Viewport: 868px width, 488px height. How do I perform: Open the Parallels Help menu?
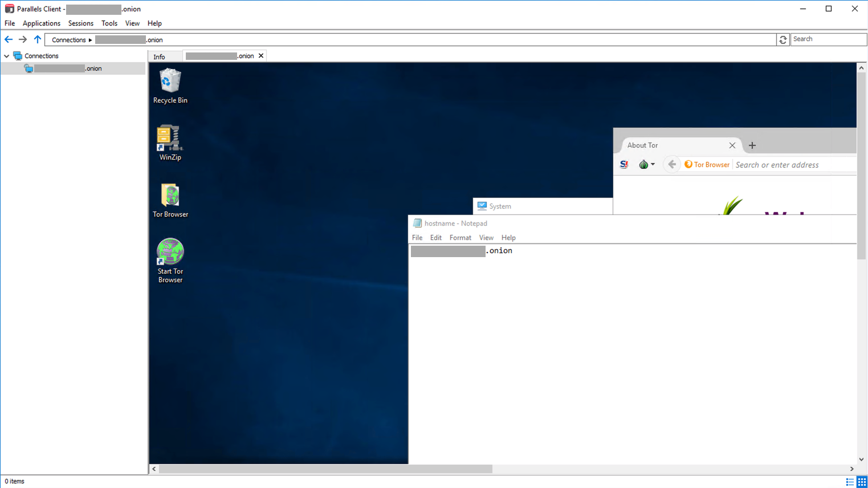click(154, 23)
